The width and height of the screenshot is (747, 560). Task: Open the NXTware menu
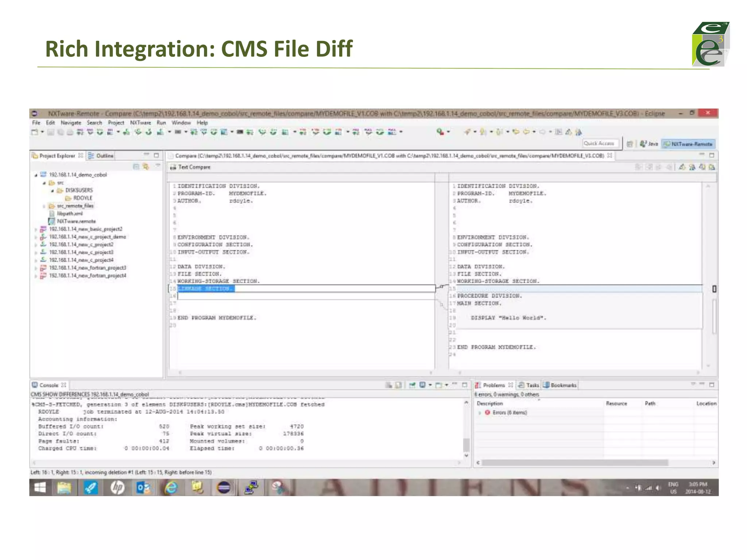pyautogui.click(x=140, y=123)
